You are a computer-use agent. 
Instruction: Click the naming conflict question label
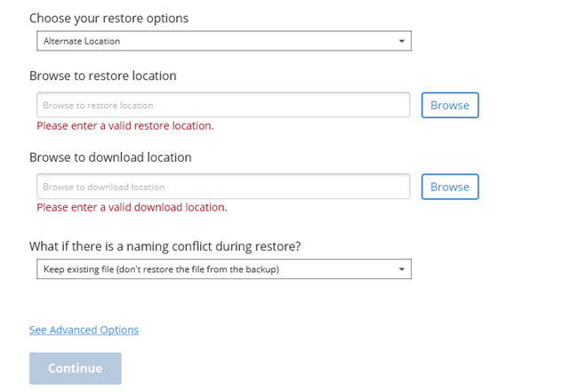point(165,246)
